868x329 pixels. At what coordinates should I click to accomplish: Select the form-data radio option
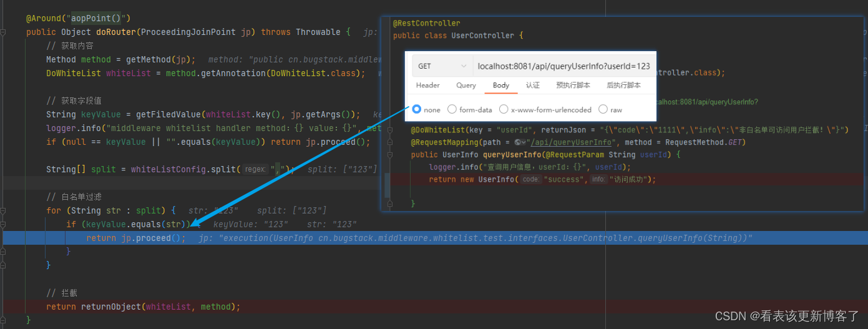click(x=452, y=109)
